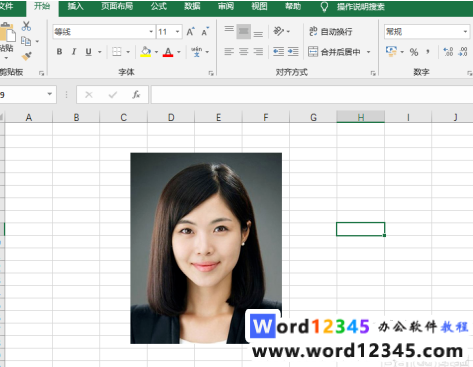Switch to 数据 Data tab

[192, 6]
